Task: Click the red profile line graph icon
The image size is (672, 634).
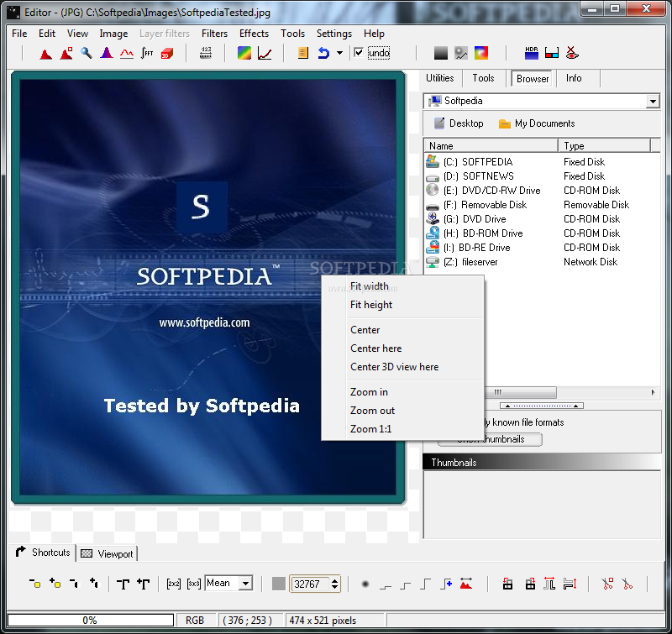Action: pyautogui.click(x=127, y=54)
